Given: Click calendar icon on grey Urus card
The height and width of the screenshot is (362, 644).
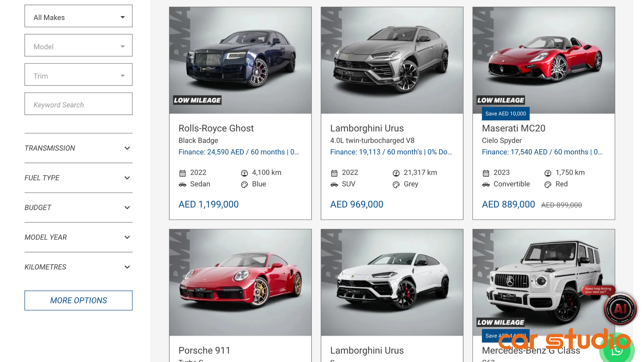Looking at the screenshot, I should click(334, 173).
